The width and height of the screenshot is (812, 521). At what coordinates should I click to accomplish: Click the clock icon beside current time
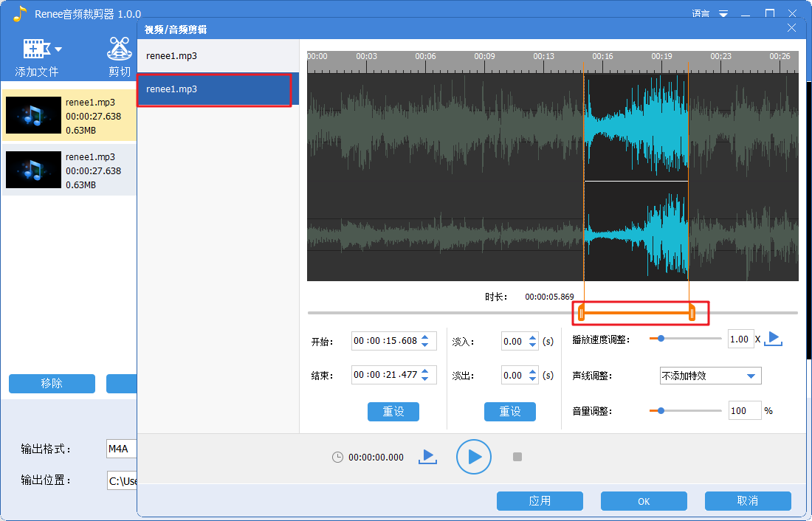[x=337, y=458]
